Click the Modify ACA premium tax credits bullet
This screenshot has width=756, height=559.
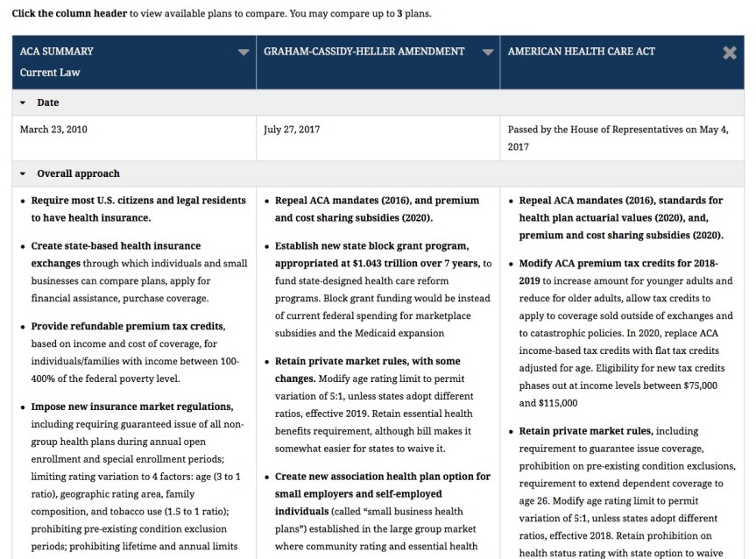618,264
